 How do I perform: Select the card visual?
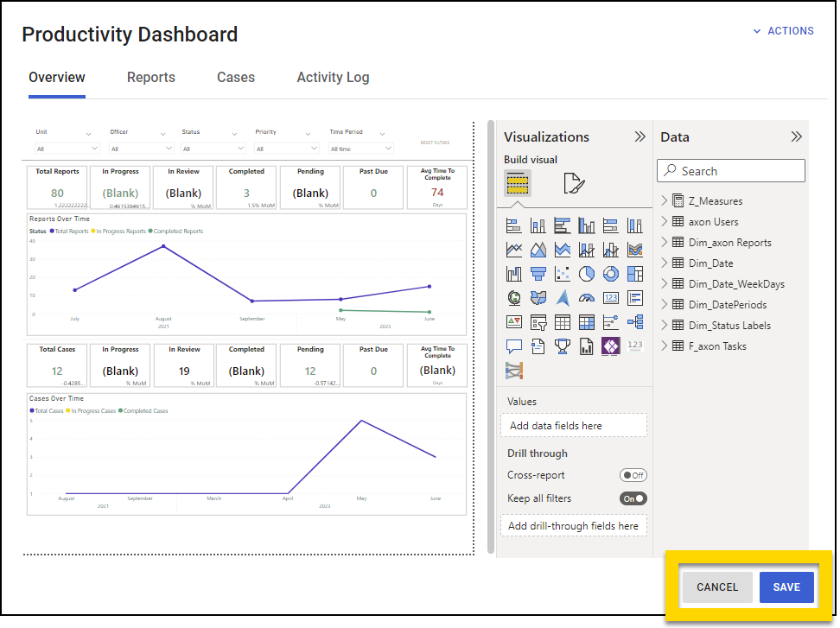point(610,298)
